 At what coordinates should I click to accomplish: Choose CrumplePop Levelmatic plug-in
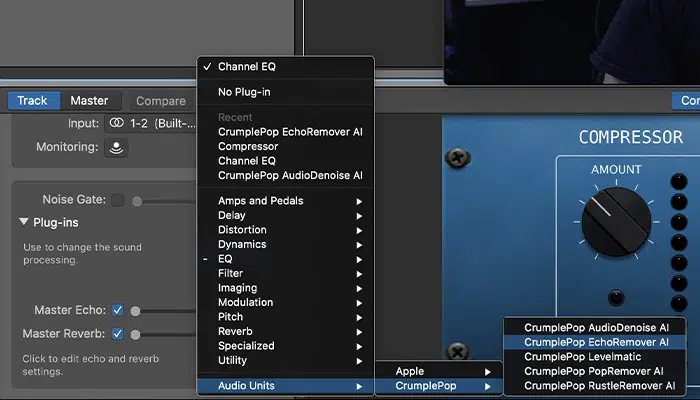(595, 357)
